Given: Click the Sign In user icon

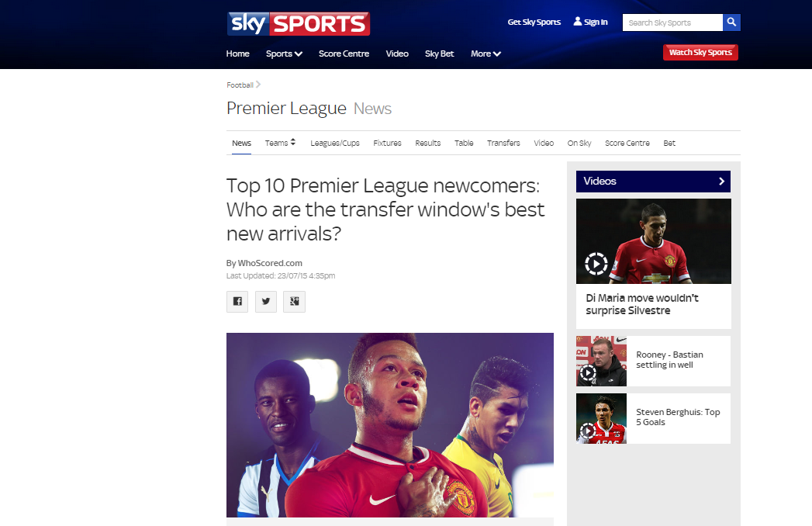Looking at the screenshot, I should pyautogui.click(x=578, y=21).
